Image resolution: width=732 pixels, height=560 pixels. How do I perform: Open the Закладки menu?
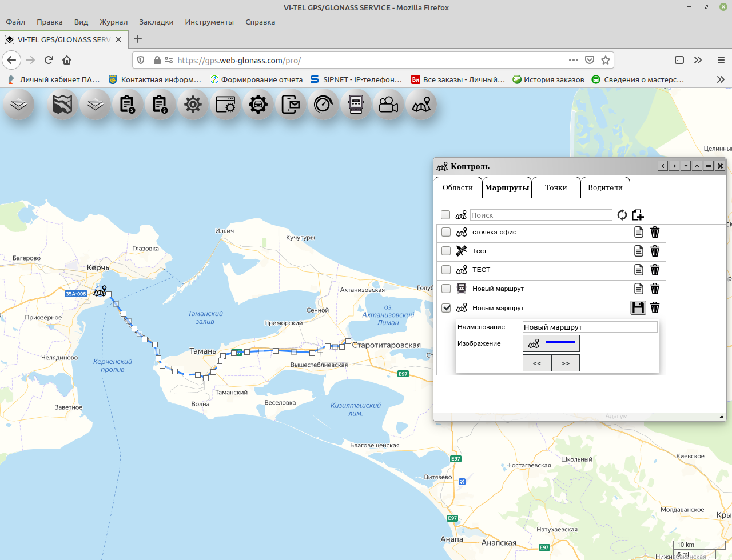(156, 22)
